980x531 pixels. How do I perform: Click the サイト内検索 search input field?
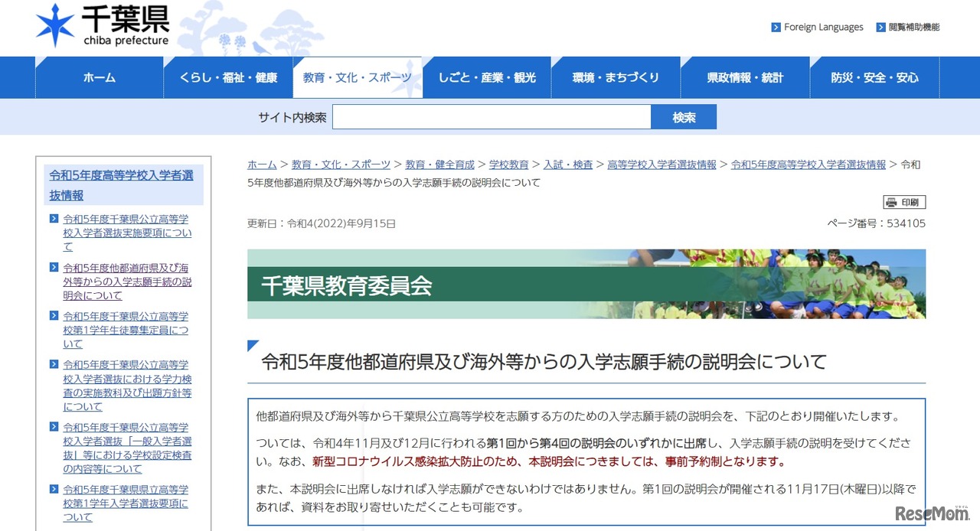pyautogui.click(x=492, y=117)
